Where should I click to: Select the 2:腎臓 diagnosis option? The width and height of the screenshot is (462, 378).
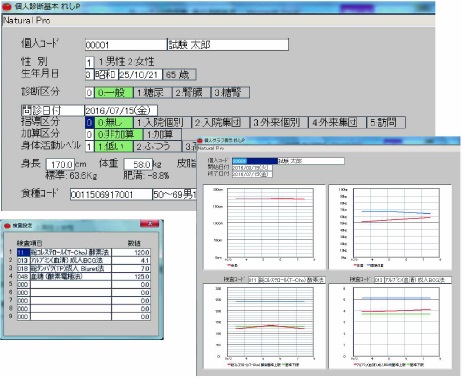point(191,92)
